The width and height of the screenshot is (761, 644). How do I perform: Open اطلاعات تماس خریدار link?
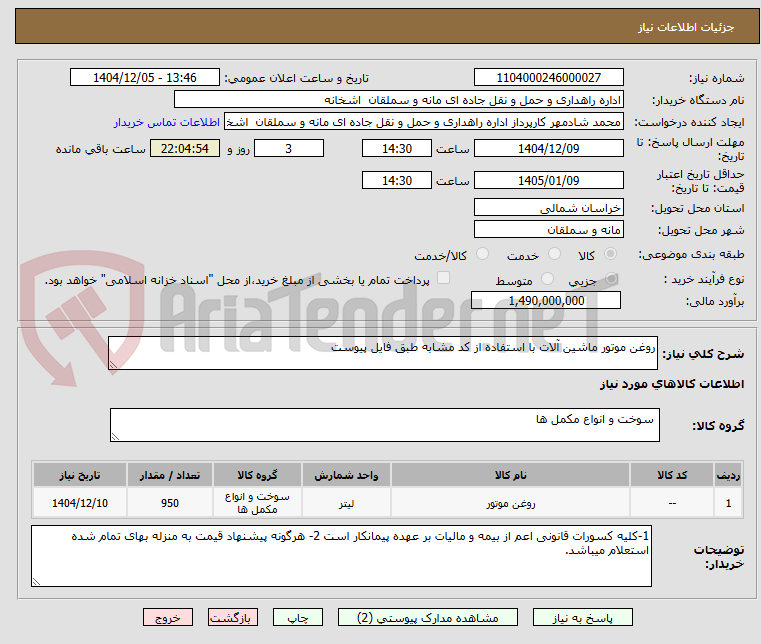tap(167, 122)
